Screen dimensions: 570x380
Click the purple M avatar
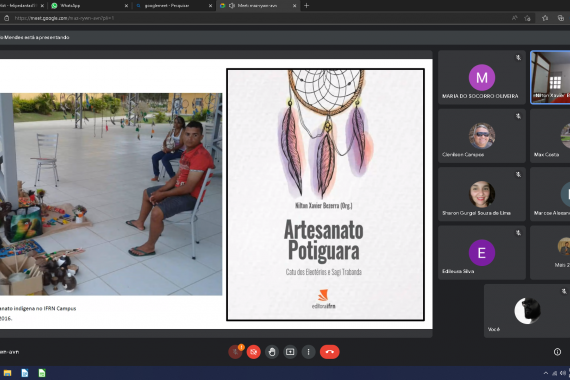(482, 77)
